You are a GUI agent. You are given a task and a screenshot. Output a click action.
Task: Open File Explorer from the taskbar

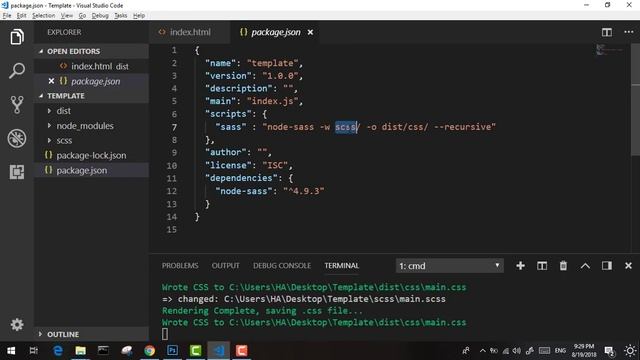coord(80,351)
